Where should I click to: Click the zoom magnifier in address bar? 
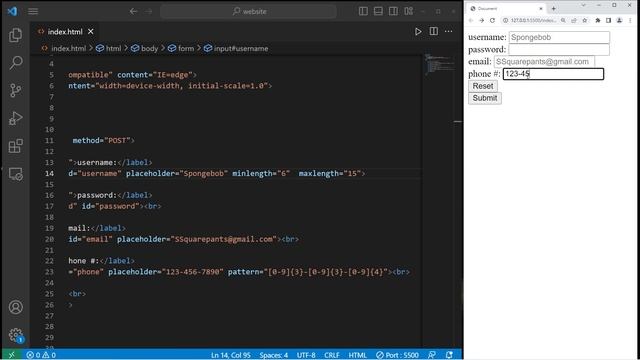coord(563,20)
